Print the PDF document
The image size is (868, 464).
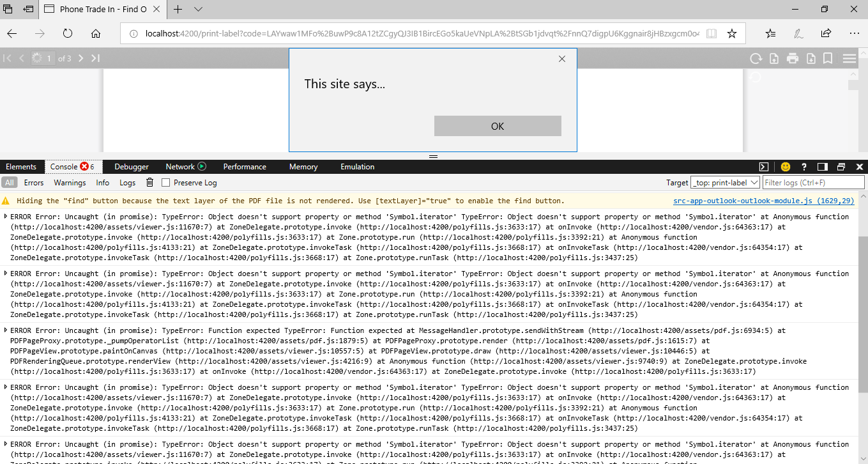pyautogui.click(x=792, y=58)
